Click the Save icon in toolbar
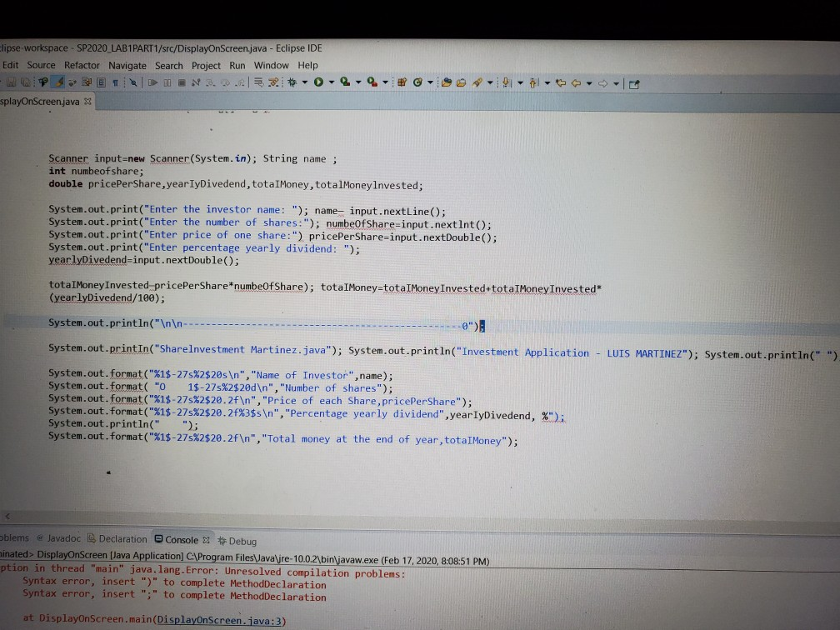Viewport: 840px width, 630px height. pos(11,82)
